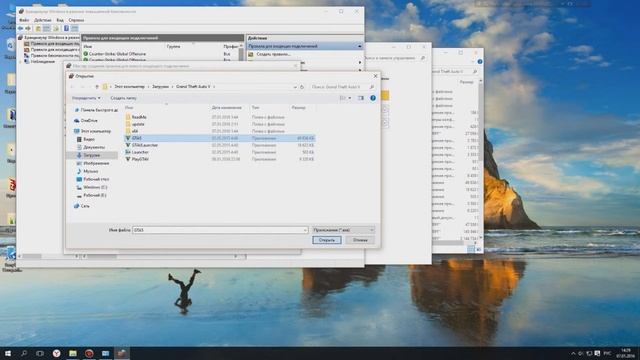Click the blue help icon in firewall toolbar
Screen dimensions: 640x360
(x=66, y=28)
